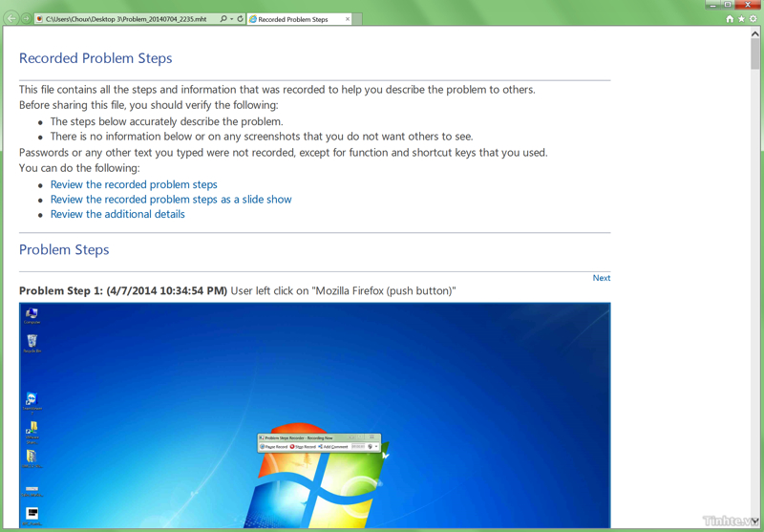This screenshot has height=532, width=764.
Task: Click the Computer icon in the recorded screenshot
Action: (x=32, y=314)
